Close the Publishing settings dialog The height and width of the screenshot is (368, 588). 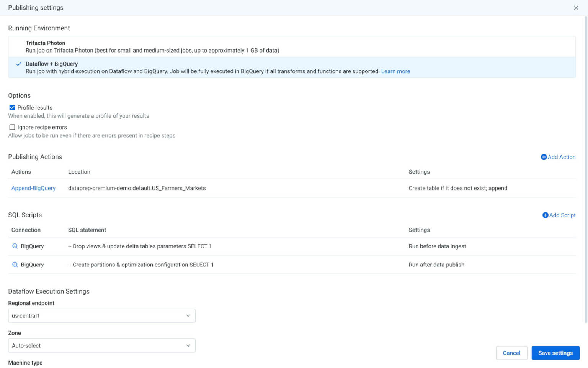(x=576, y=8)
